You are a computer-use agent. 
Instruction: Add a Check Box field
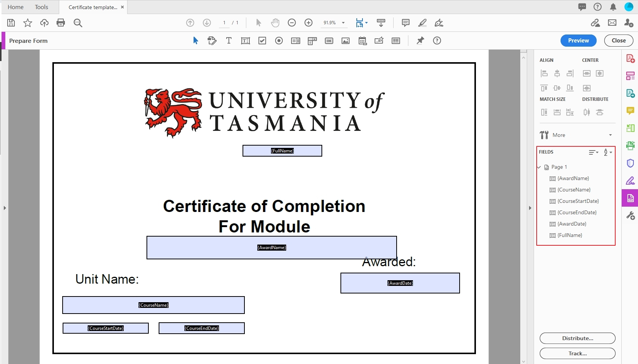262,41
